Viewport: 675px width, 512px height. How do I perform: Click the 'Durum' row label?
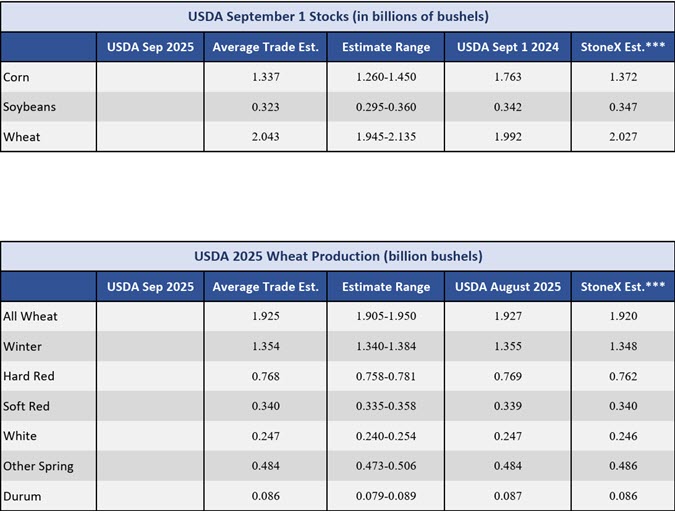(22, 496)
